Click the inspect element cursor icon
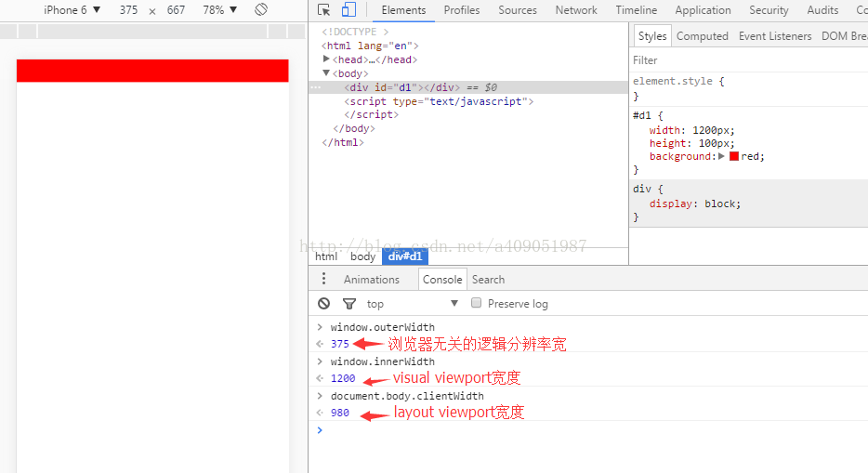This screenshot has width=868, height=473. click(323, 10)
